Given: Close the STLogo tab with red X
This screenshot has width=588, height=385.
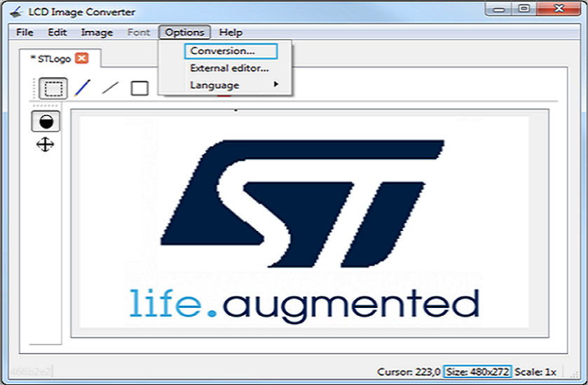Looking at the screenshot, I should (x=82, y=59).
